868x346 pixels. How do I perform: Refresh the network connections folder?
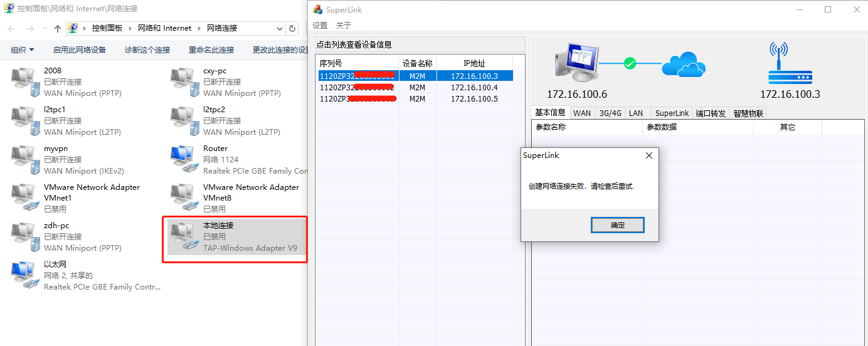tap(292, 28)
